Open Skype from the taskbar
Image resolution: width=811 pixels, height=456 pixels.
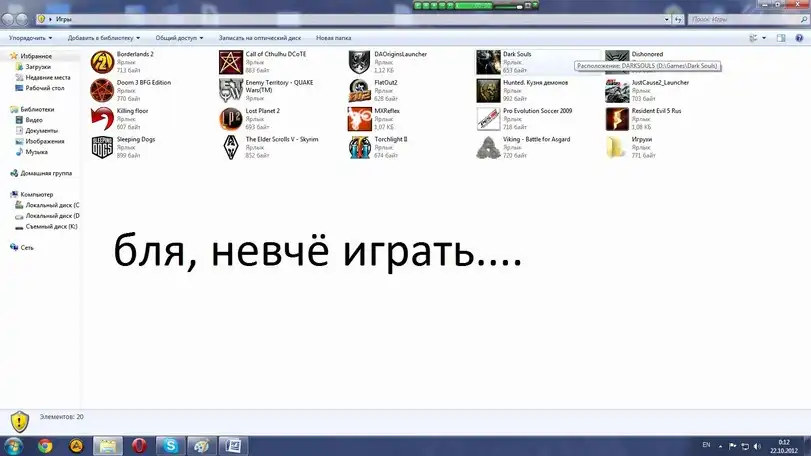[x=170, y=445]
